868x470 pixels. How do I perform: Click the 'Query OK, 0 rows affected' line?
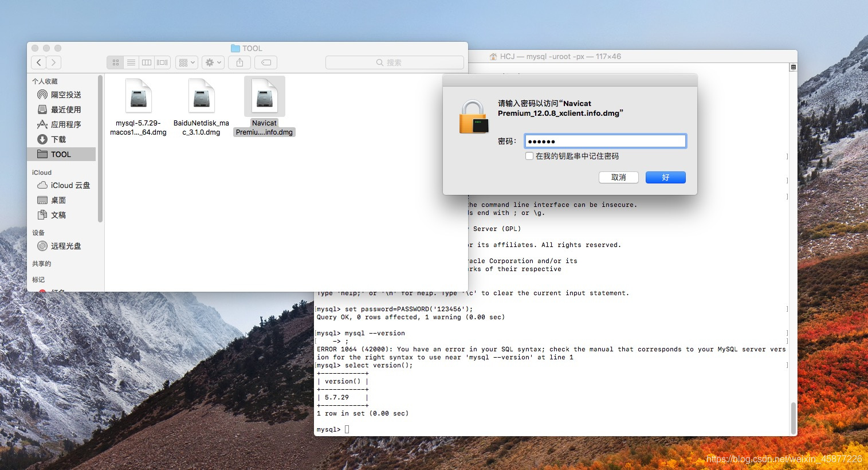pyautogui.click(x=411, y=317)
